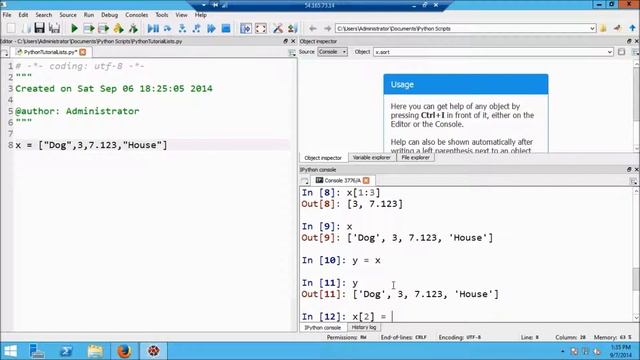The image size is (640, 360).
Task: Save the current file with the floppy icon
Action: [39, 28]
